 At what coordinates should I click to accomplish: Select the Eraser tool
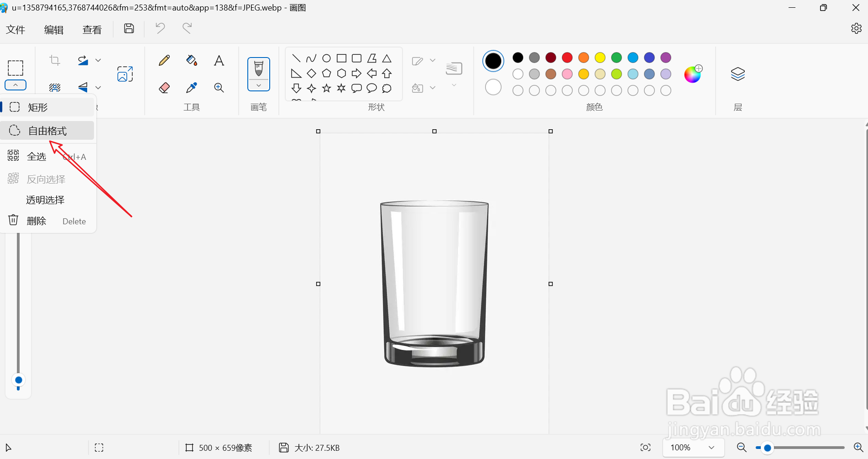[x=164, y=87]
